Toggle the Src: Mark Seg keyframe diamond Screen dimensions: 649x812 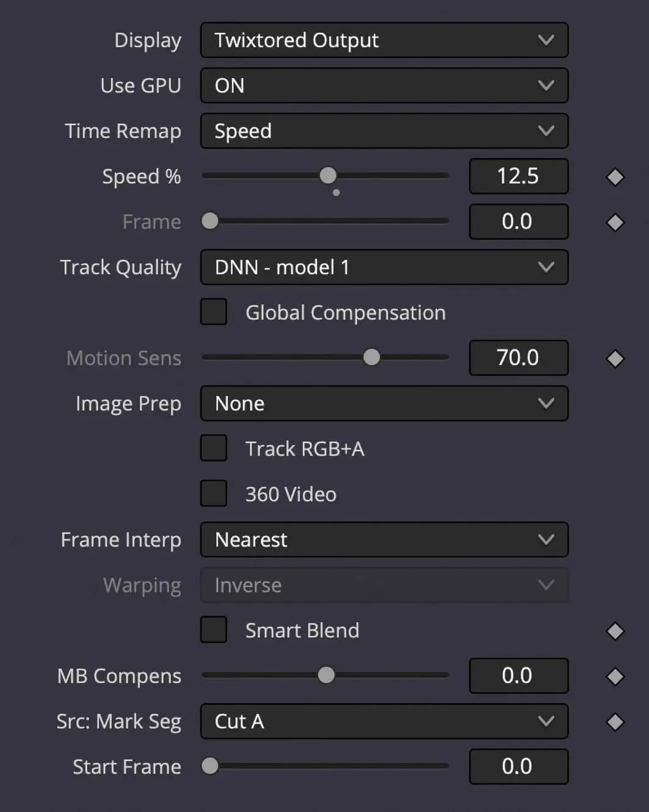click(x=615, y=722)
